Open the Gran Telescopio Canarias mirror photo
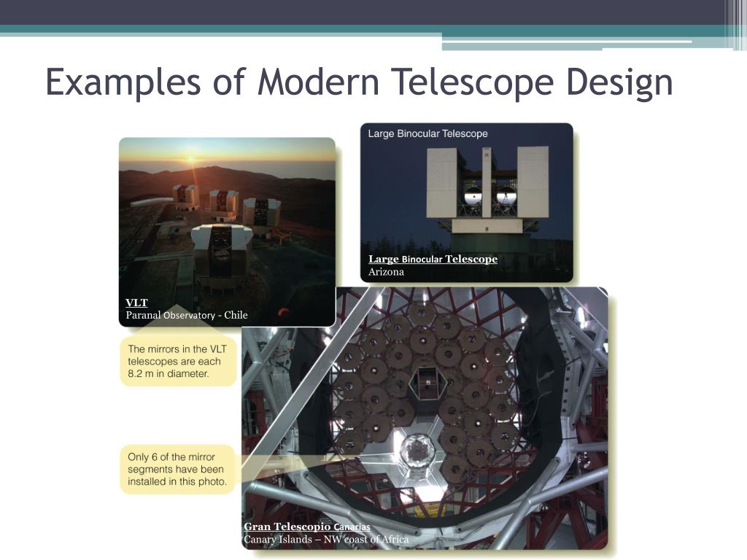This screenshot has height=560, width=747. pyautogui.click(x=425, y=418)
